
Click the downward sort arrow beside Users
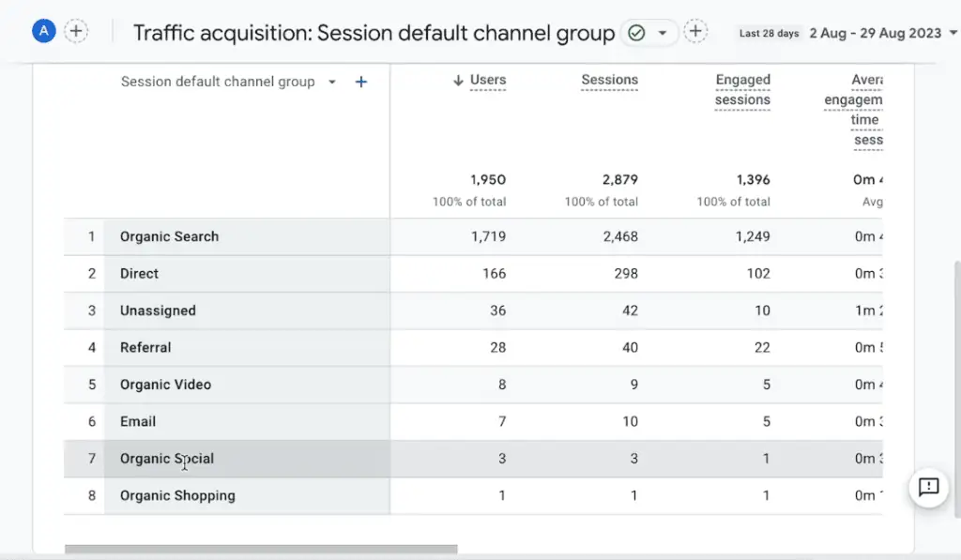pos(457,80)
